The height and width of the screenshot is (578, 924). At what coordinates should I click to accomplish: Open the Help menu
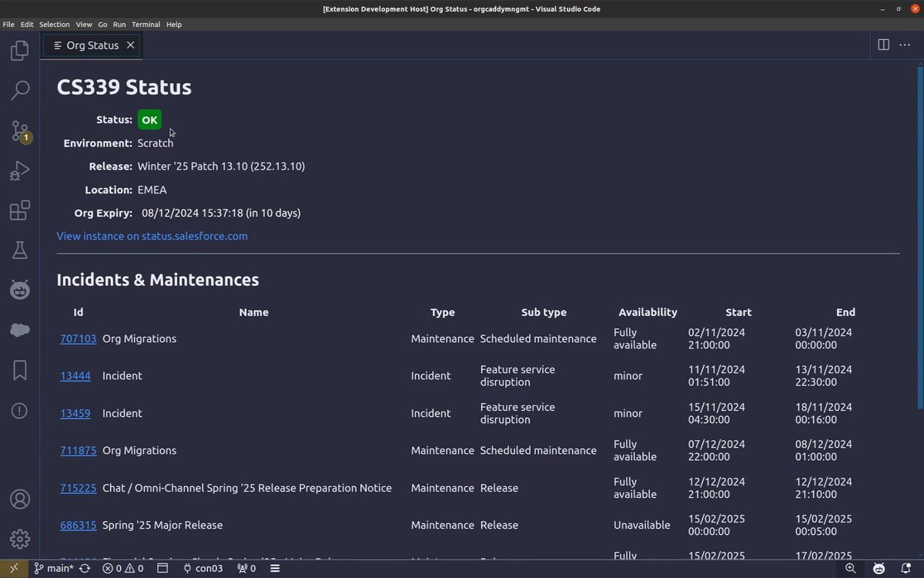click(174, 25)
